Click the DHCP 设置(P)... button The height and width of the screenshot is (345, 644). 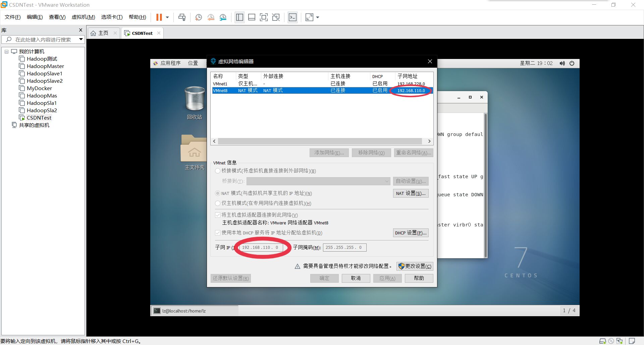point(411,233)
